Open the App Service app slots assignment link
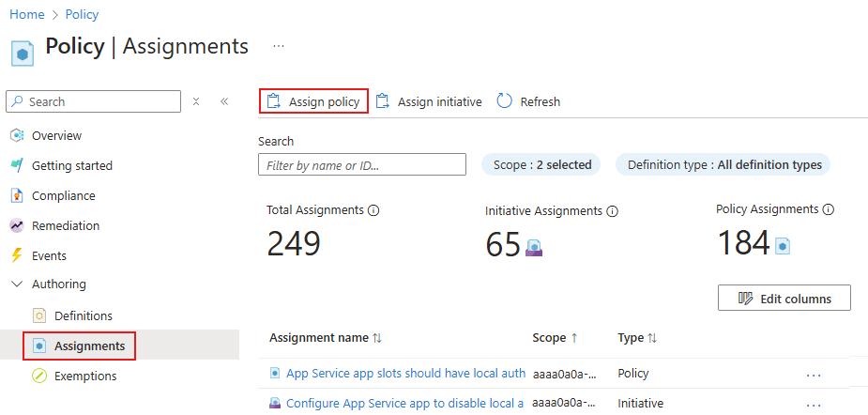 (405, 373)
